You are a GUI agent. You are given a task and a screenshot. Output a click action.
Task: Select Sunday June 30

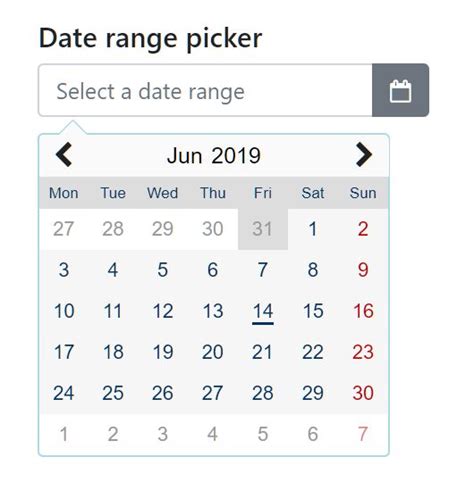click(x=363, y=393)
